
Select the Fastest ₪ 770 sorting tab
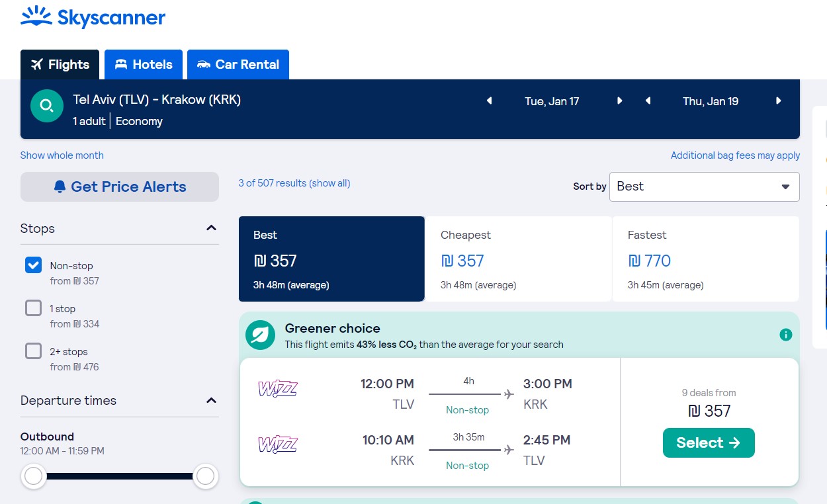tap(706, 259)
